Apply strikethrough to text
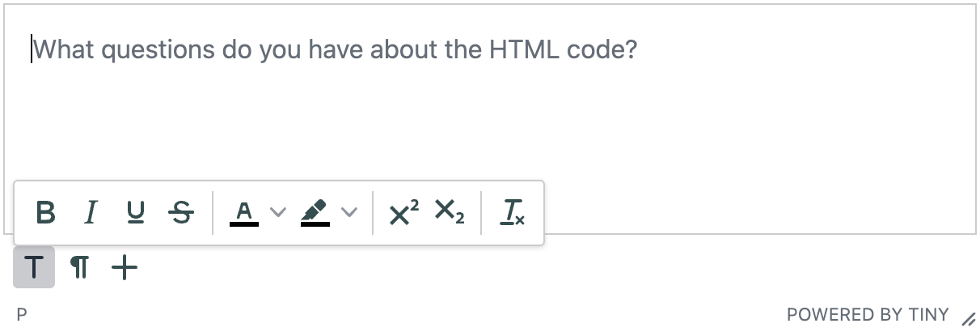 182,213
